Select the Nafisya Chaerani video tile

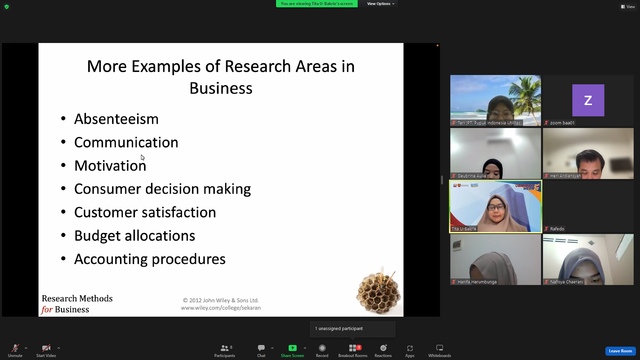(588, 260)
